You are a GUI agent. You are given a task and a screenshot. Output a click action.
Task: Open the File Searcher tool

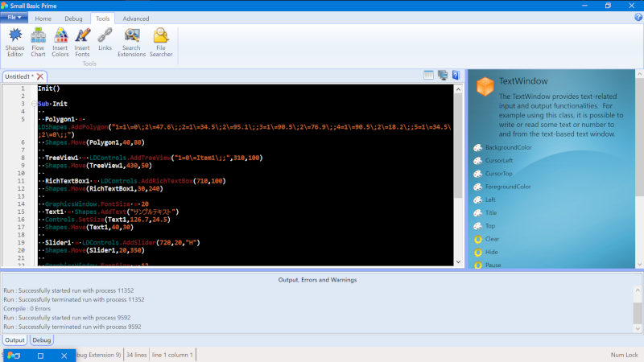click(161, 43)
